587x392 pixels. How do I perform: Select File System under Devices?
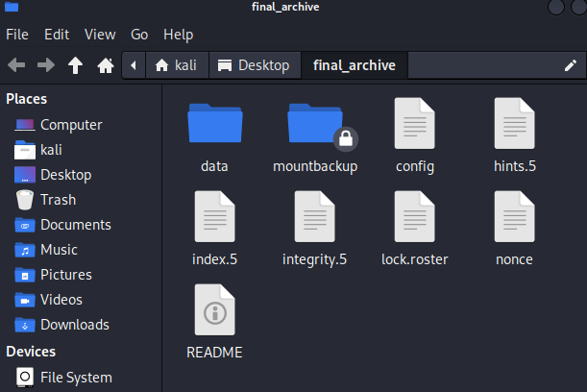64,377
